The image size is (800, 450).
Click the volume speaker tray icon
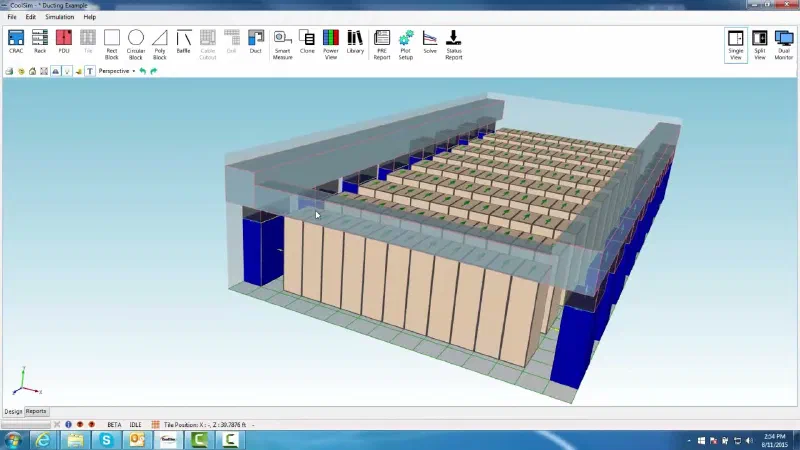(749, 441)
